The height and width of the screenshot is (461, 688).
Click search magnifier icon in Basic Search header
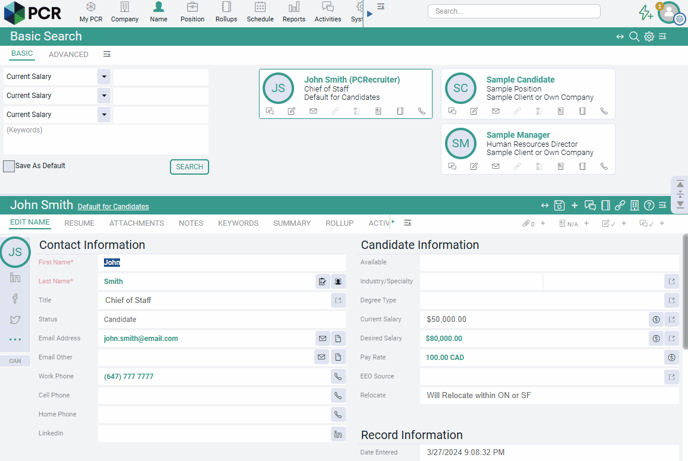click(x=634, y=37)
